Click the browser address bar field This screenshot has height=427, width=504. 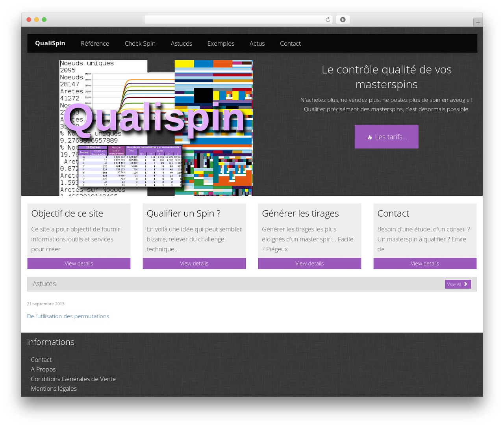[239, 20]
